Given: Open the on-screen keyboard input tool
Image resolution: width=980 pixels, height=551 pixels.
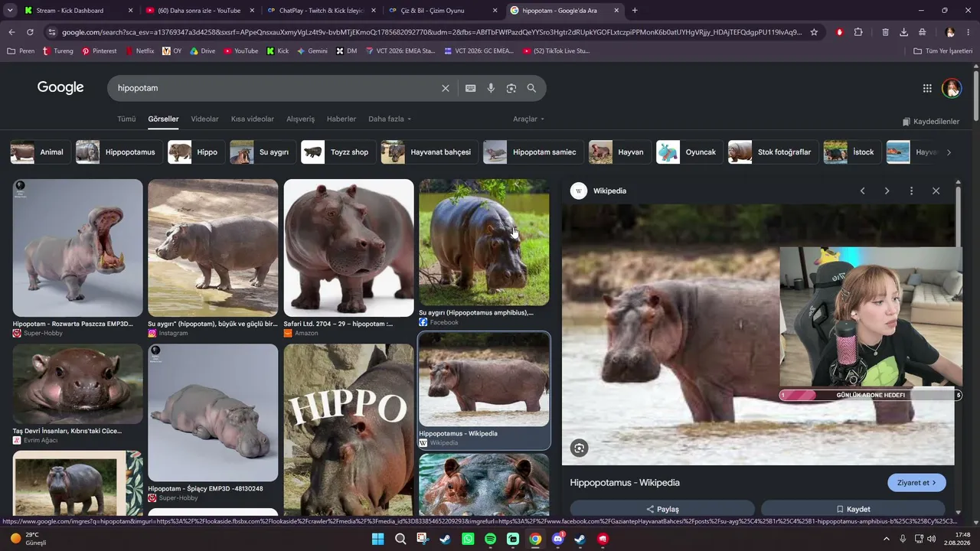Looking at the screenshot, I should pyautogui.click(x=471, y=88).
